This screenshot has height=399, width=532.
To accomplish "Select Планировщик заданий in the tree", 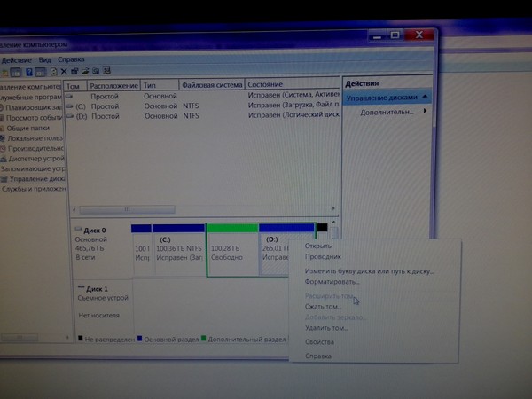I will coord(33,107).
